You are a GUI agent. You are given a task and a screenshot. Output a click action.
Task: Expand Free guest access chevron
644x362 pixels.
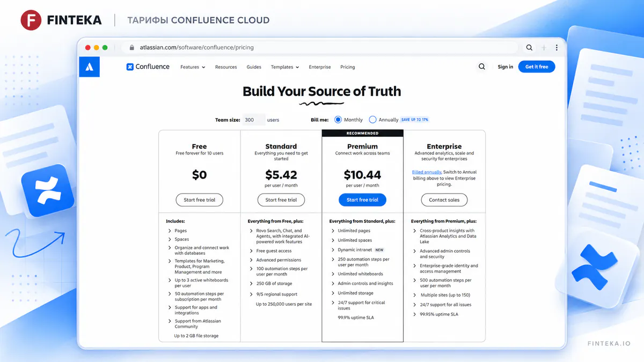click(x=251, y=251)
